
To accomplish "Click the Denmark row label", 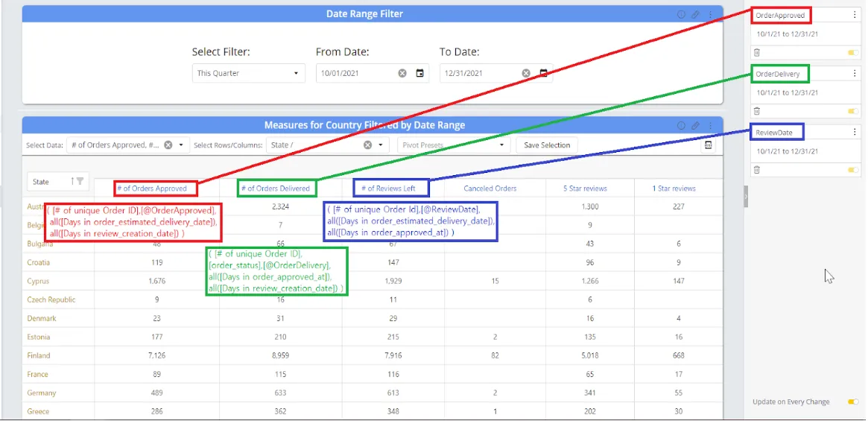I will tap(42, 318).
